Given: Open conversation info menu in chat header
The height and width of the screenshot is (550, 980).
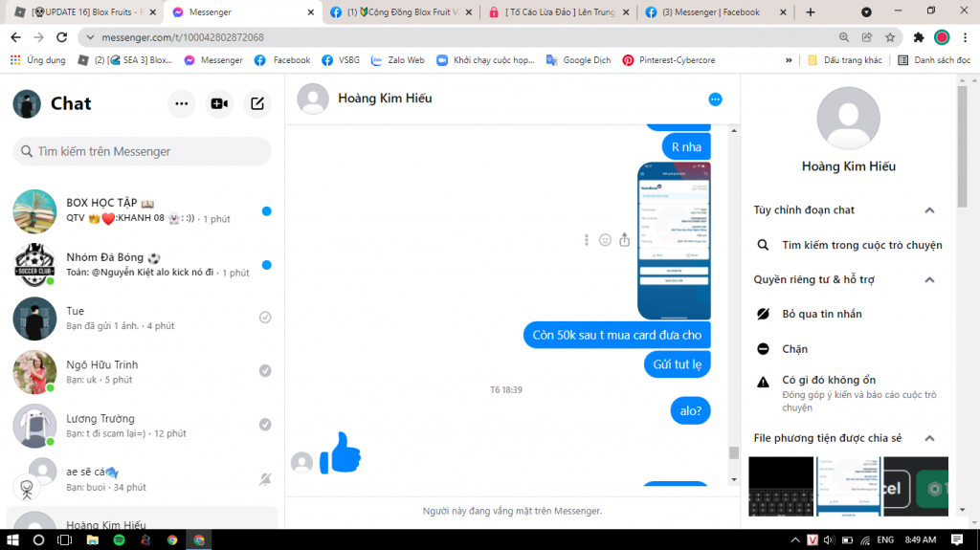Looking at the screenshot, I should tap(715, 99).
